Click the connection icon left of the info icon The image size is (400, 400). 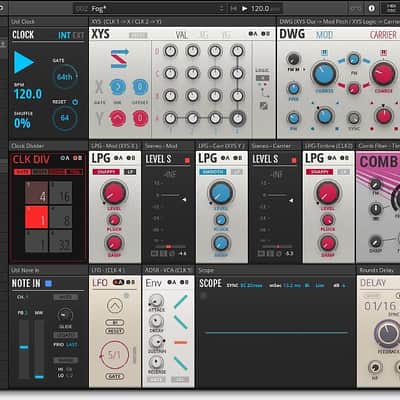click(x=356, y=8)
